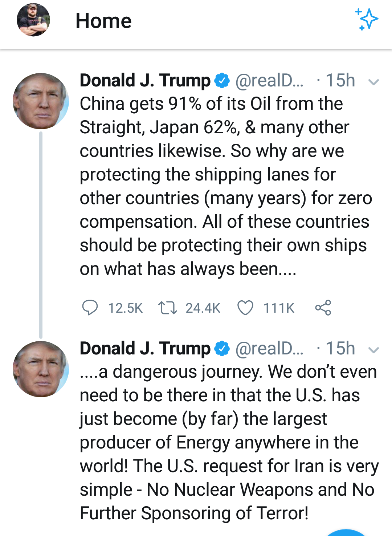The width and height of the screenshot is (392, 536).
Task: Open your profile avatar menu in header
Action: tap(33, 20)
